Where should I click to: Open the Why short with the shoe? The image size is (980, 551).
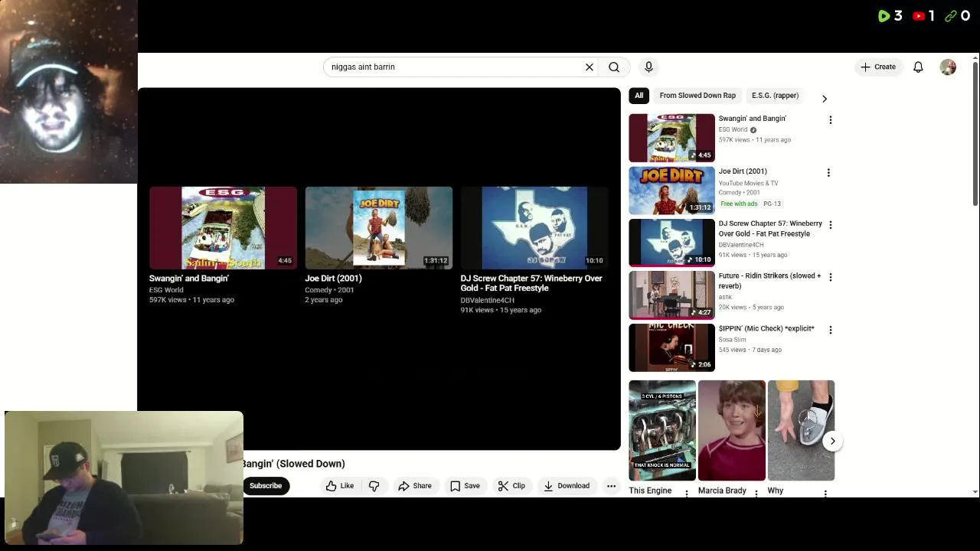801,430
